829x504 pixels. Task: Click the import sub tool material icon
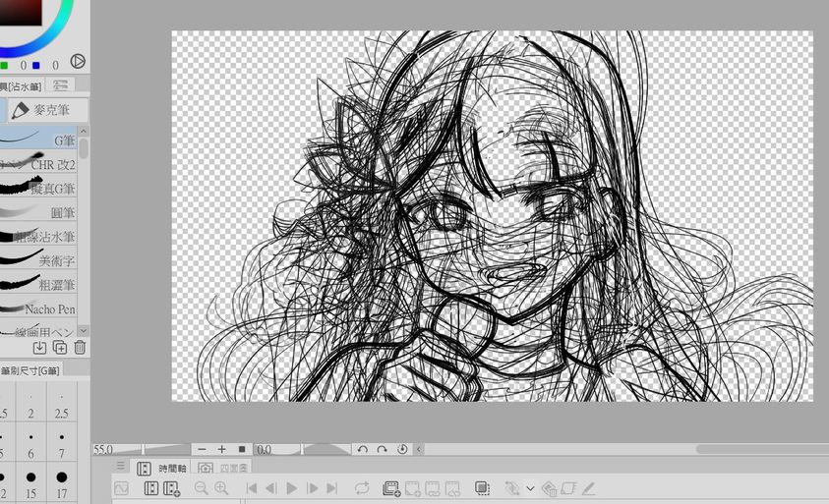coord(39,348)
